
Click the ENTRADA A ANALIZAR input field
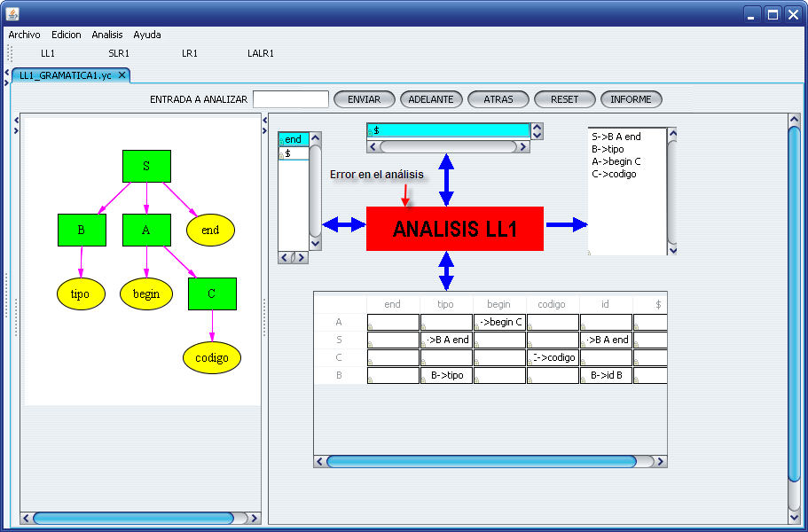click(291, 99)
